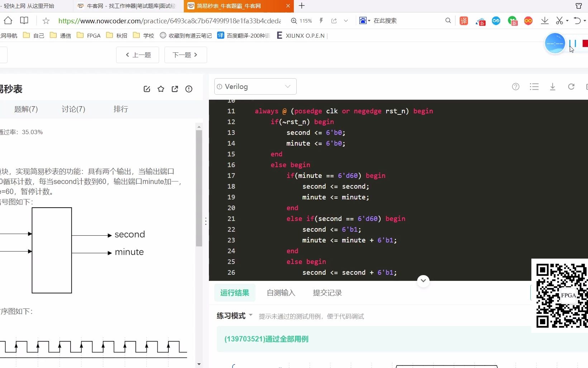Collapse editor with down chevron button
This screenshot has height=368, width=588.
click(423, 280)
